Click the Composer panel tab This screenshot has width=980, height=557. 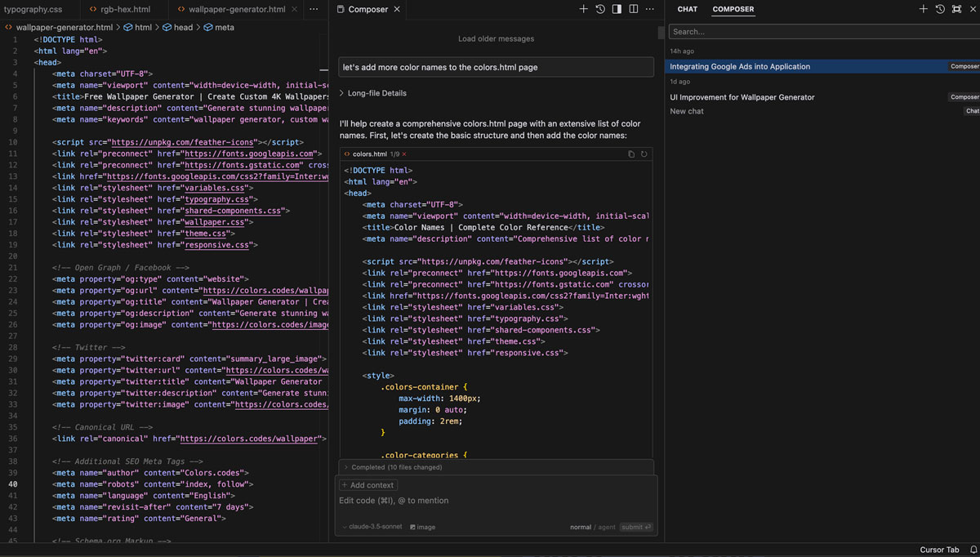pyautogui.click(x=367, y=10)
